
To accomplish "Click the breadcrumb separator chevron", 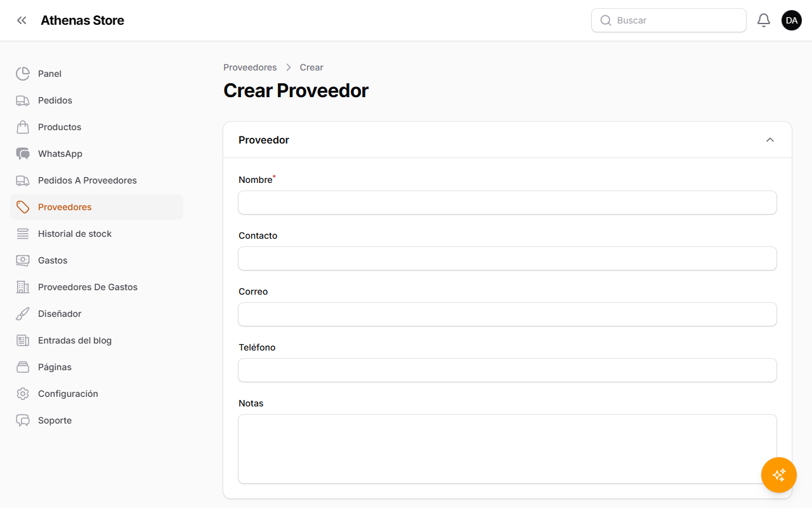I will (289, 67).
